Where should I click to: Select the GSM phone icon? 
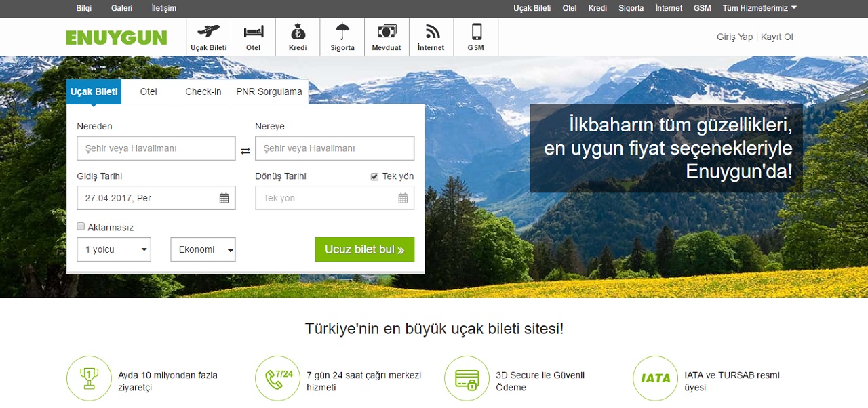pyautogui.click(x=476, y=32)
